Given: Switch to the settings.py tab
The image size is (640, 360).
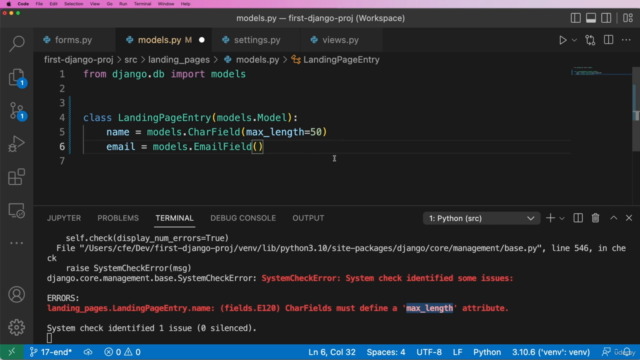Looking at the screenshot, I should pyautogui.click(x=257, y=40).
